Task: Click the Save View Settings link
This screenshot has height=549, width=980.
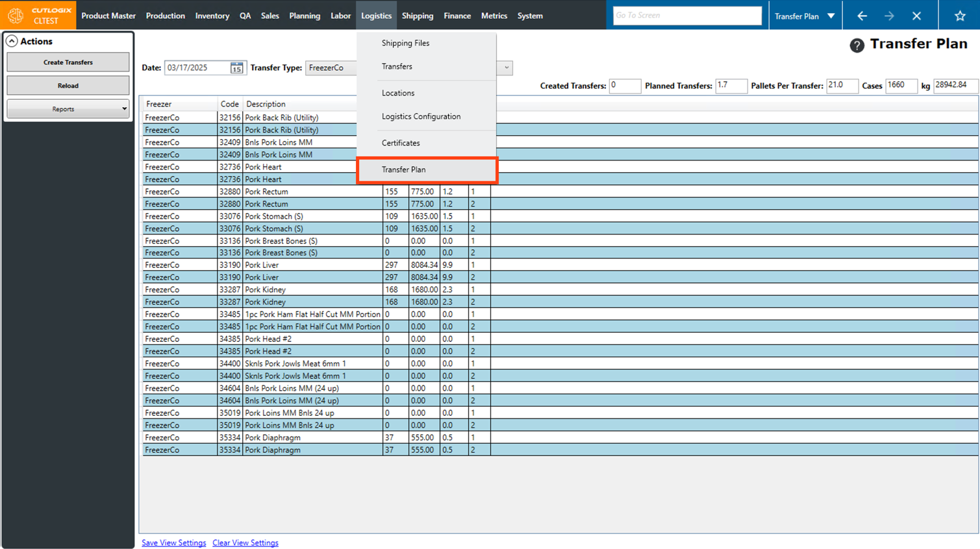Action: click(173, 543)
